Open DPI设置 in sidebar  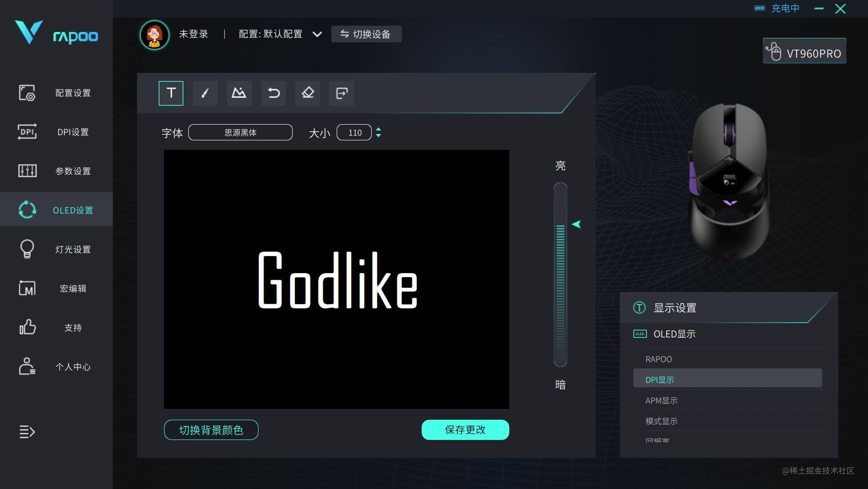pyautogui.click(x=56, y=132)
